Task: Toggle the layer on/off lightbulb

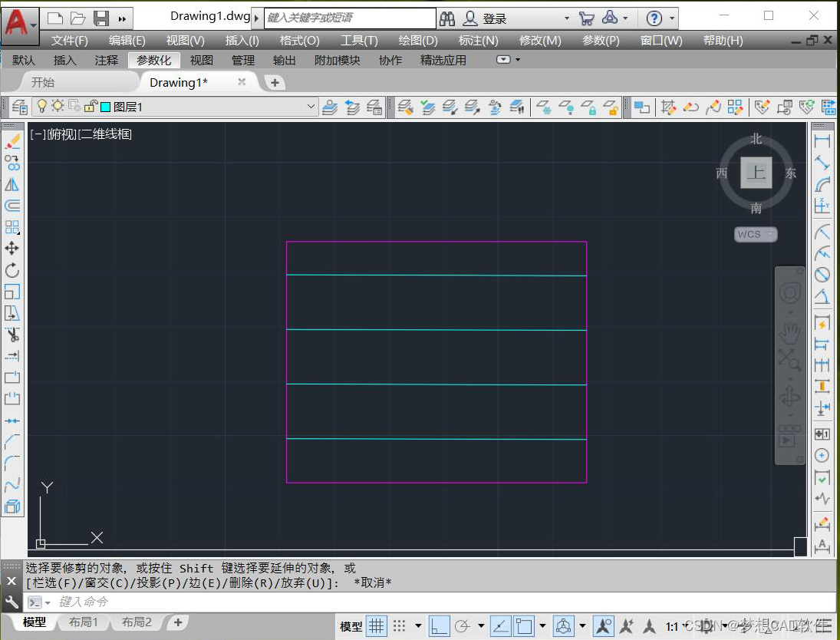Action: [x=41, y=106]
